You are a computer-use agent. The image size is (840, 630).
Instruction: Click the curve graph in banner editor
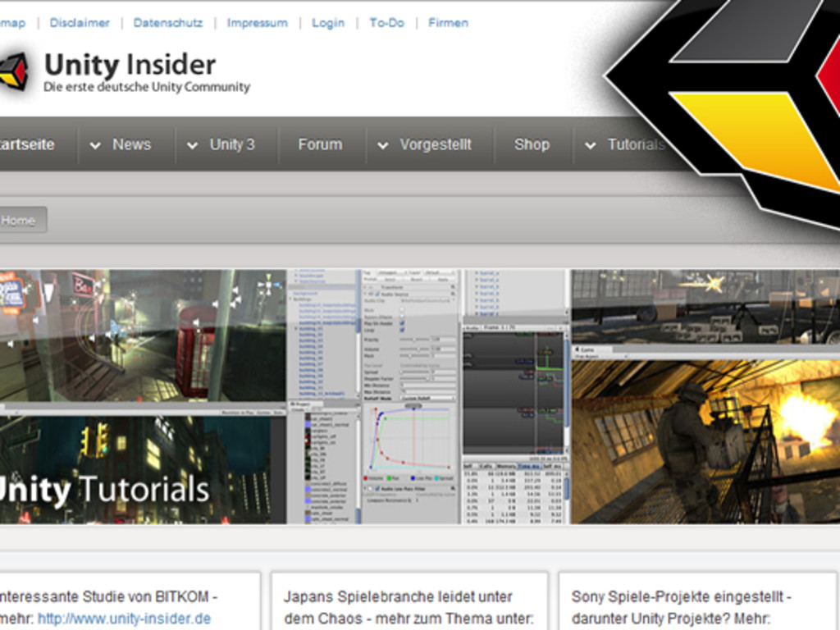tap(411, 440)
